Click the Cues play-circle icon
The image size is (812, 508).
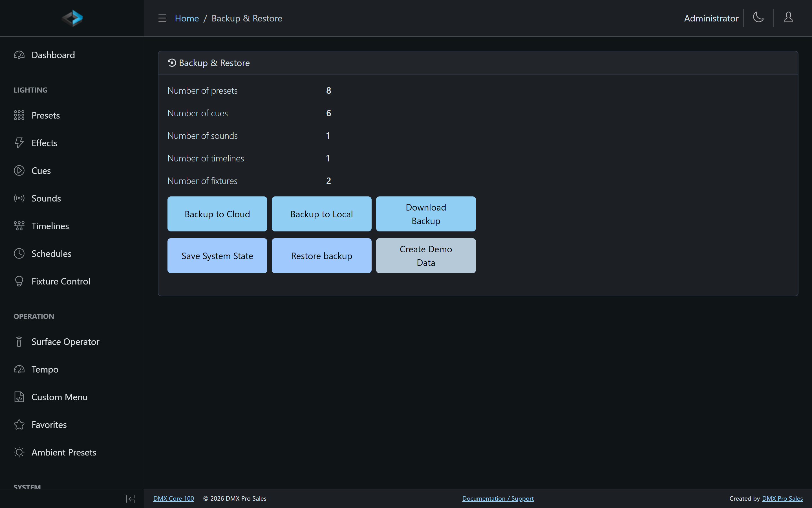(19, 171)
